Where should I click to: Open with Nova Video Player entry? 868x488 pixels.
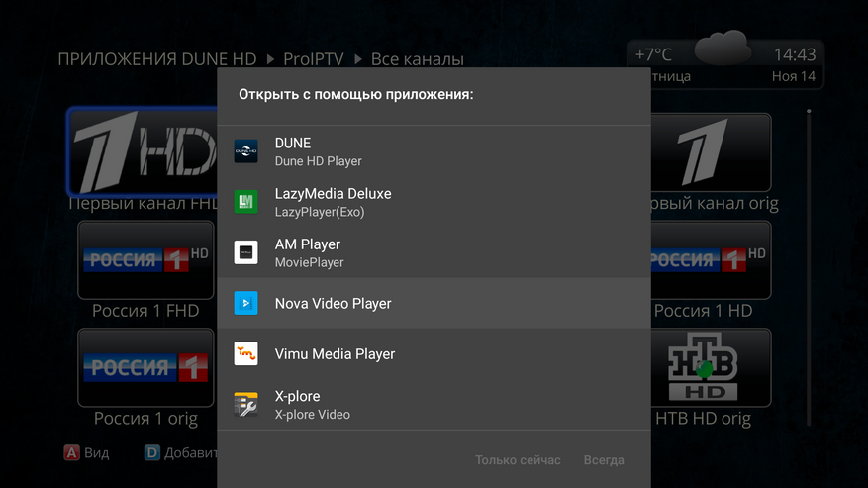tap(434, 303)
